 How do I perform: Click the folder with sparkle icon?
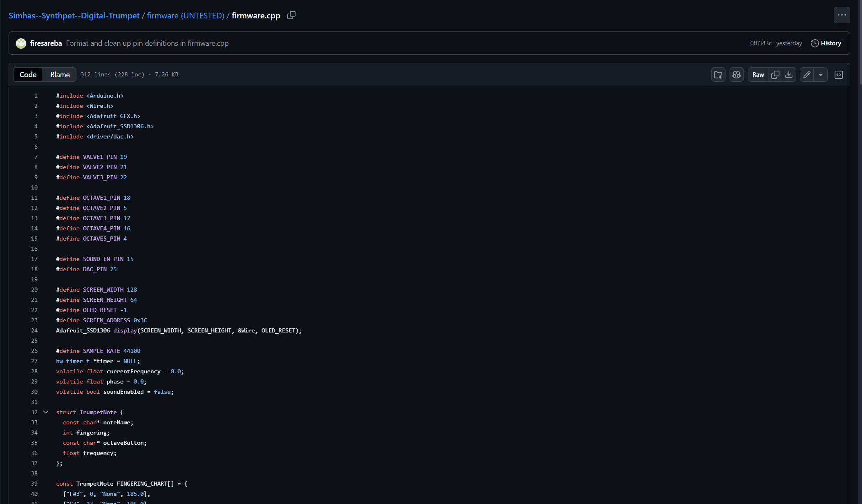point(718,75)
